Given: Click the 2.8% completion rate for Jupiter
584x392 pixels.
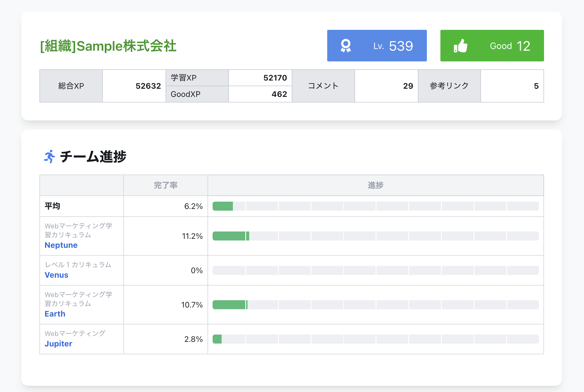Looking at the screenshot, I should (193, 339).
